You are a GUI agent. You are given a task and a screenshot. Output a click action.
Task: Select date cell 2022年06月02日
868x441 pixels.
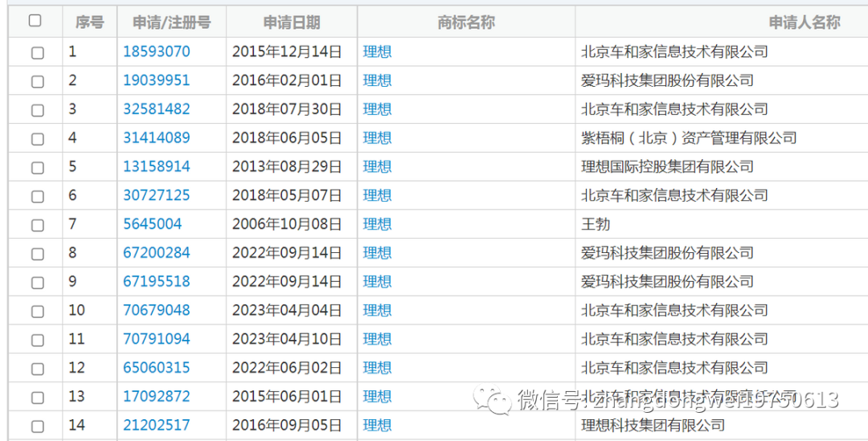pyautogui.click(x=287, y=368)
